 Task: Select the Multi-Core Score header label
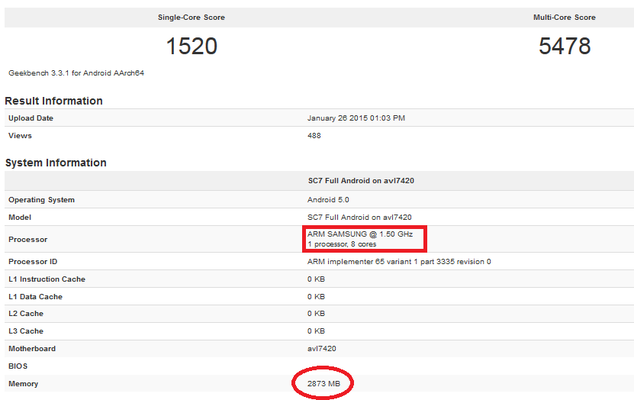coord(564,17)
